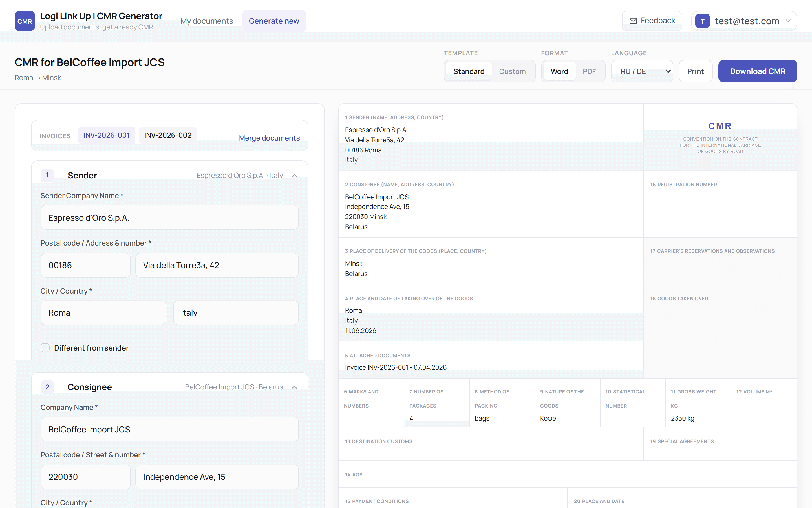
Task: Click the Sender section header title
Action: point(82,175)
